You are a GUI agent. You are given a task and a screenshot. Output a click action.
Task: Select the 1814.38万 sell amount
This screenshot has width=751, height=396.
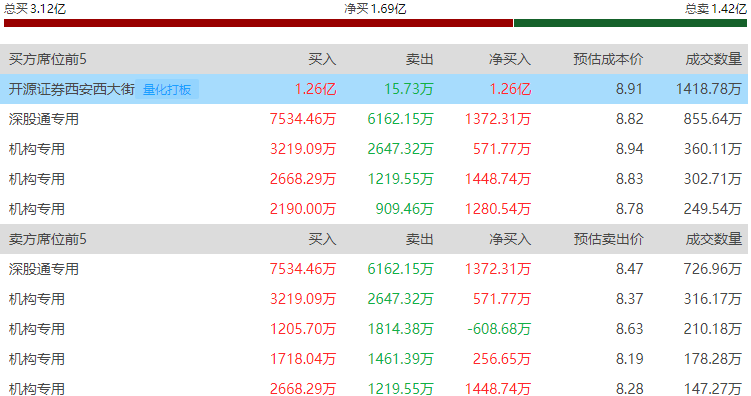click(400, 329)
